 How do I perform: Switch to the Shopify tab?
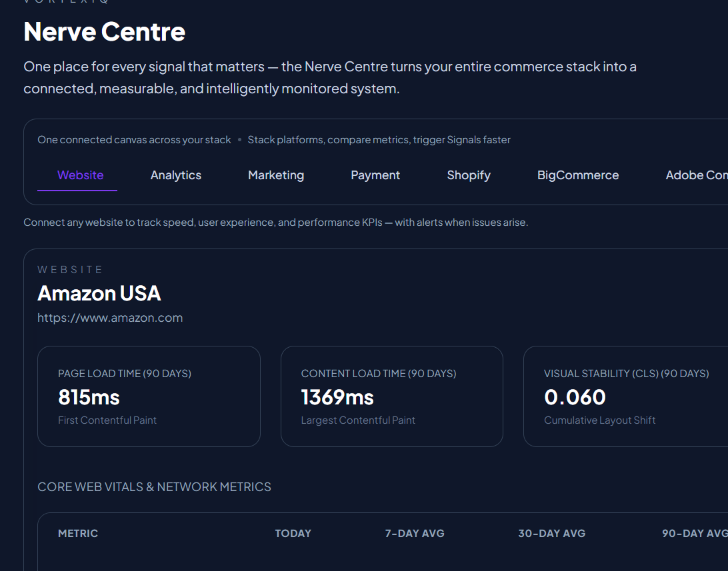click(469, 175)
